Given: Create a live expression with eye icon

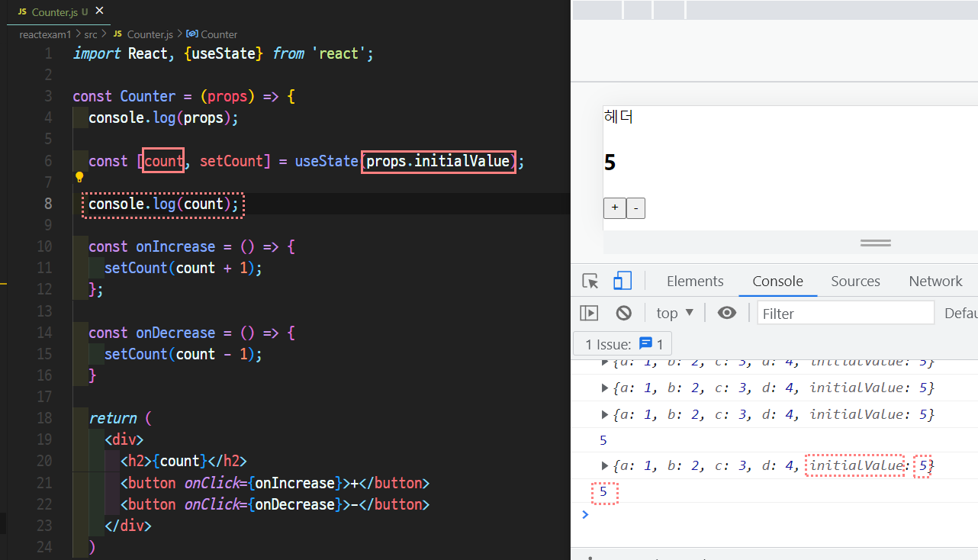Looking at the screenshot, I should pos(727,313).
